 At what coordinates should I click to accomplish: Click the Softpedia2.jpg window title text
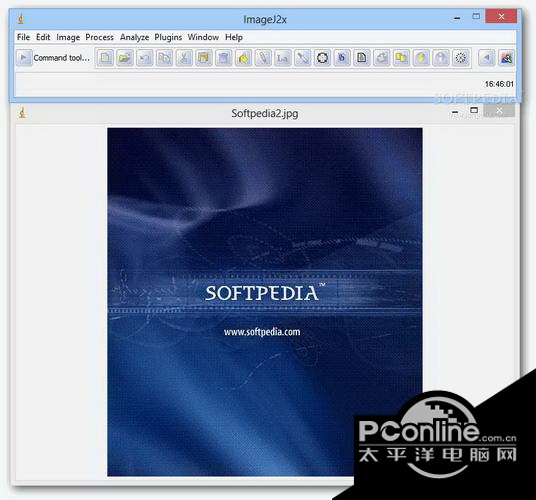[x=265, y=113]
